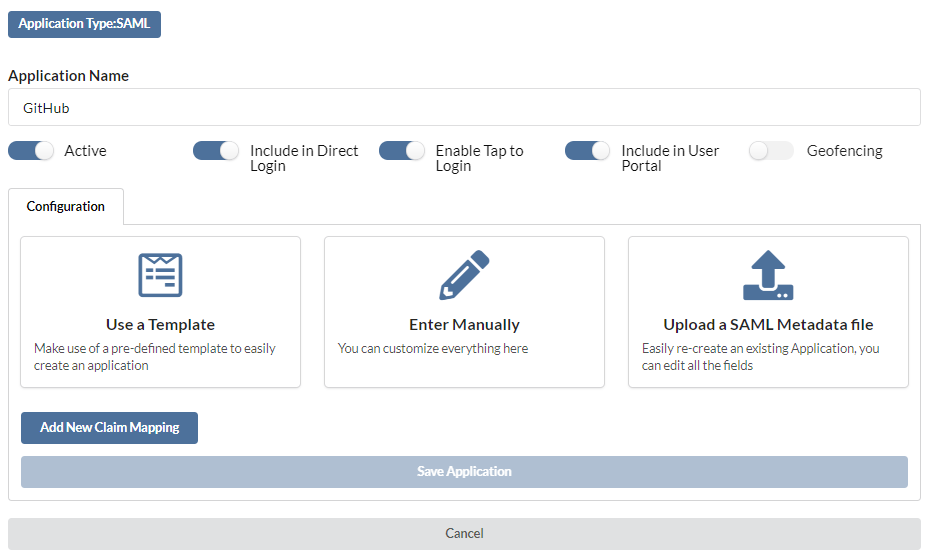The height and width of the screenshot is (558, 927).
Task: Click the Save Application button
Action: click(464, 472)
